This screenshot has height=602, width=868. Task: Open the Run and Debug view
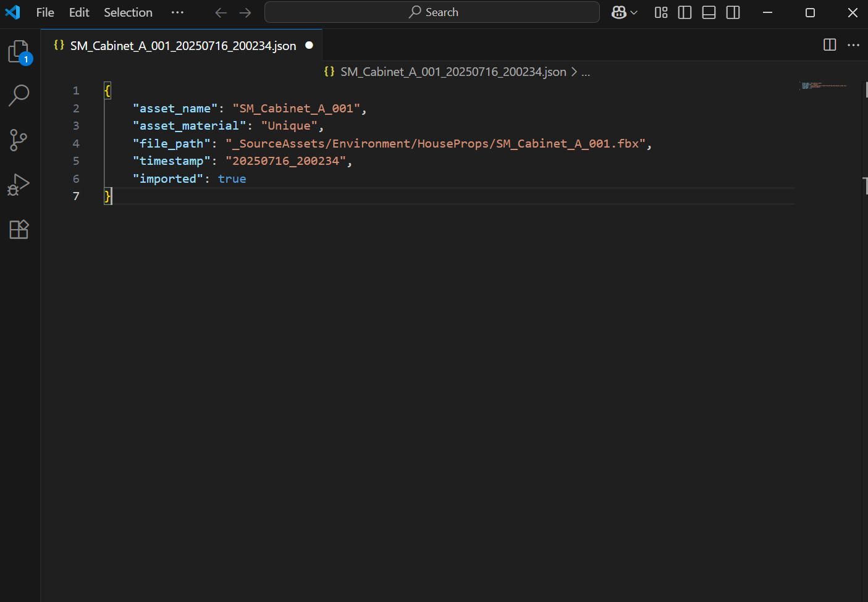(19, 185)
